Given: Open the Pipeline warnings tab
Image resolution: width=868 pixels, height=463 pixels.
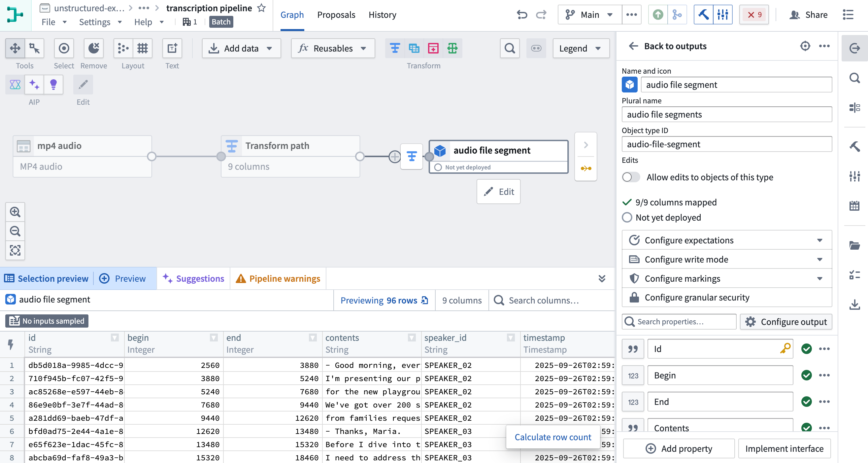Looking at the screenshot, I should (x=278, y=278).
